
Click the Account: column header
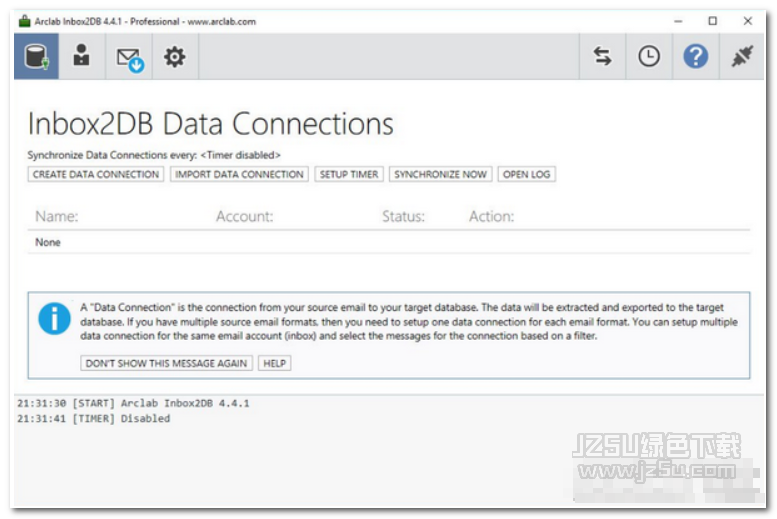point(244,216)
